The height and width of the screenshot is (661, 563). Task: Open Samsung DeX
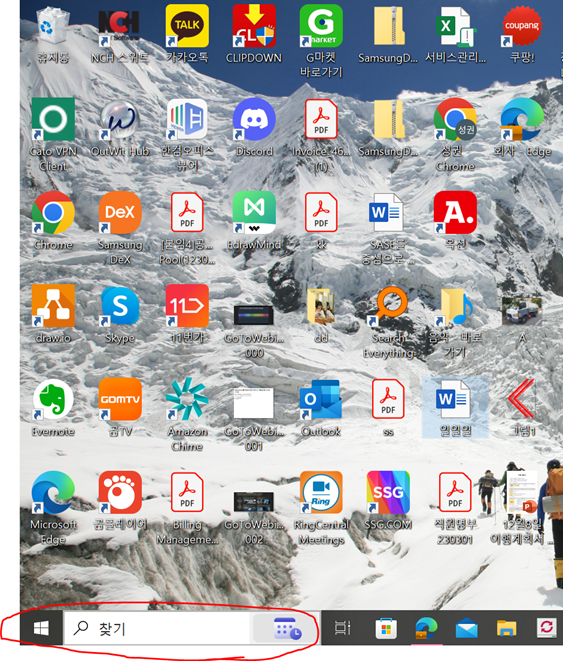click(120, 212)
